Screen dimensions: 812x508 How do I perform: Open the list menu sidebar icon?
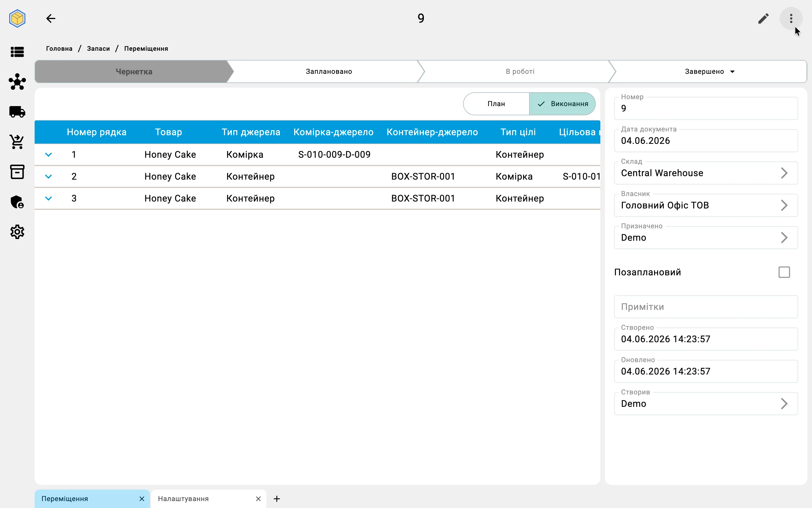[x=17, y=52]
